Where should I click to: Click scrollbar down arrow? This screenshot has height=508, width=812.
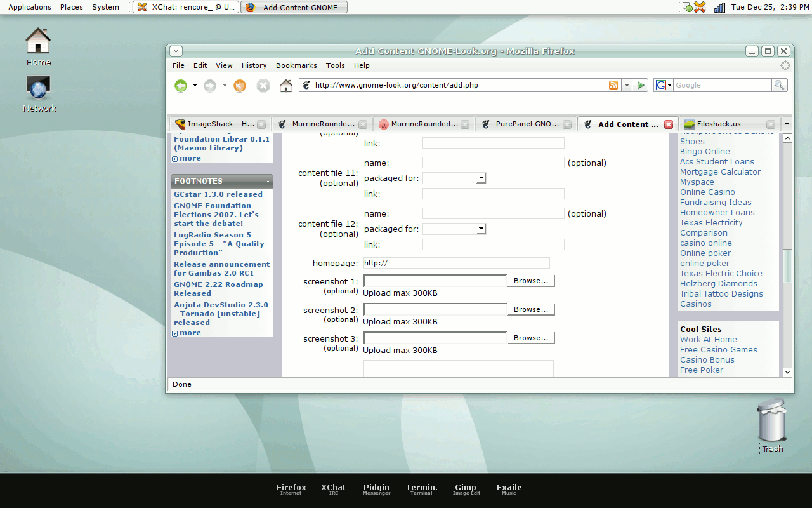[x=787, y=372]
